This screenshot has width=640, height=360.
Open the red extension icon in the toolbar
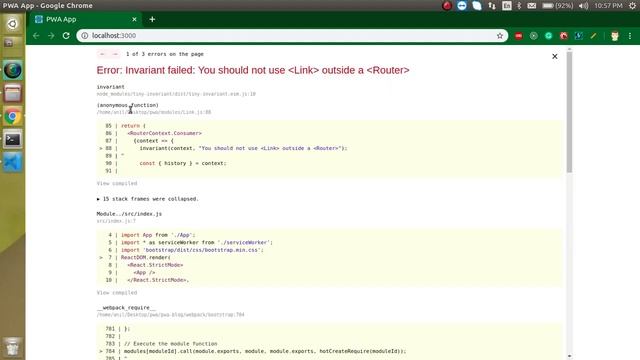pos(518,36)
